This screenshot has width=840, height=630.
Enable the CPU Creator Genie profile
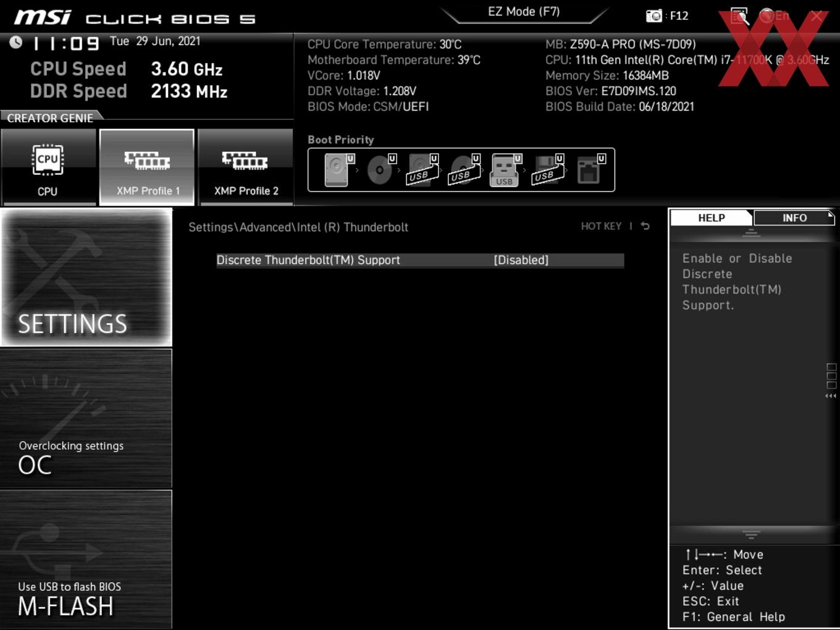[48, 167]
